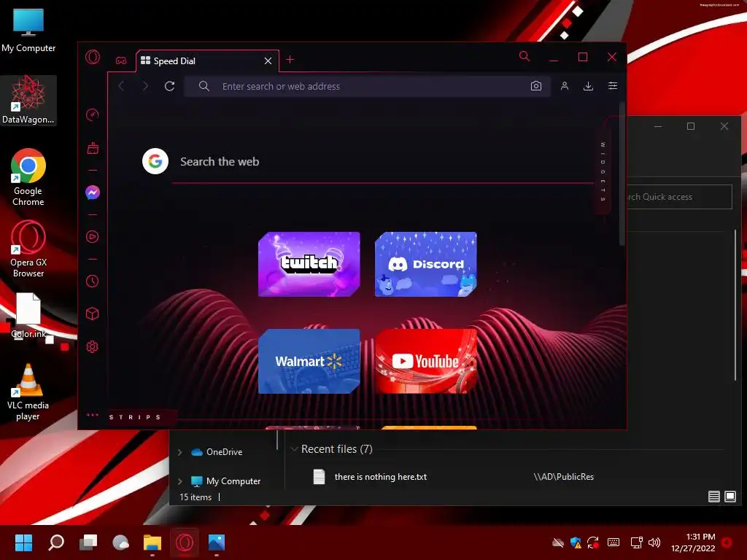Open taskbar Search magnifier

56,542
